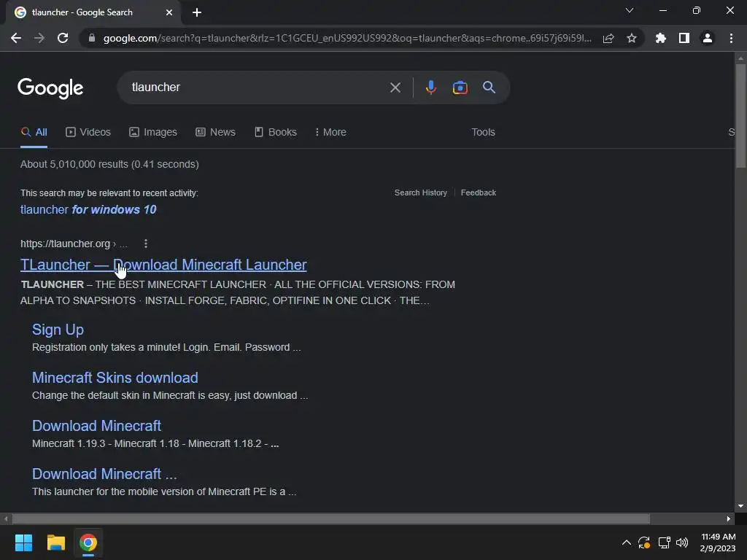The image size is (747, 560).
Task: Open File Explorer from taskbar
Action: coord(55,542)
